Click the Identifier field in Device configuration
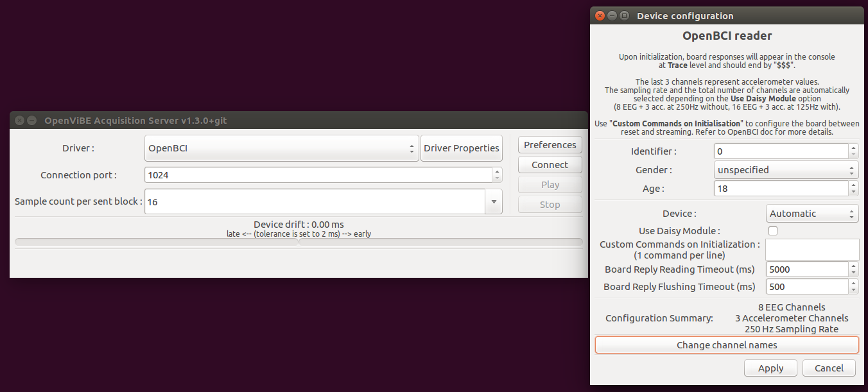 click(x=781, y=151)
